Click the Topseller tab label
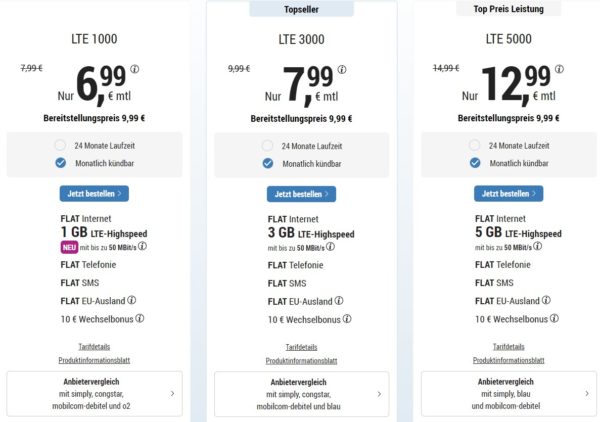The width and height of the screenshot is (600, 422). point(302,9)
